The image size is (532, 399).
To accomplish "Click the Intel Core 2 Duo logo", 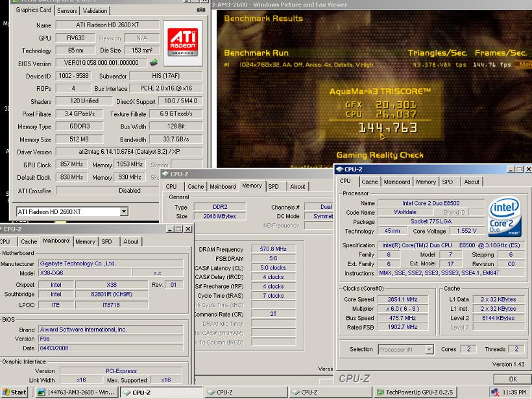I will [x=505, y=217].
